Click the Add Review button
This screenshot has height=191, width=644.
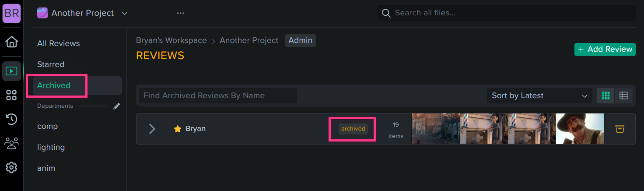pyautogui.click(x=605, y=50)
